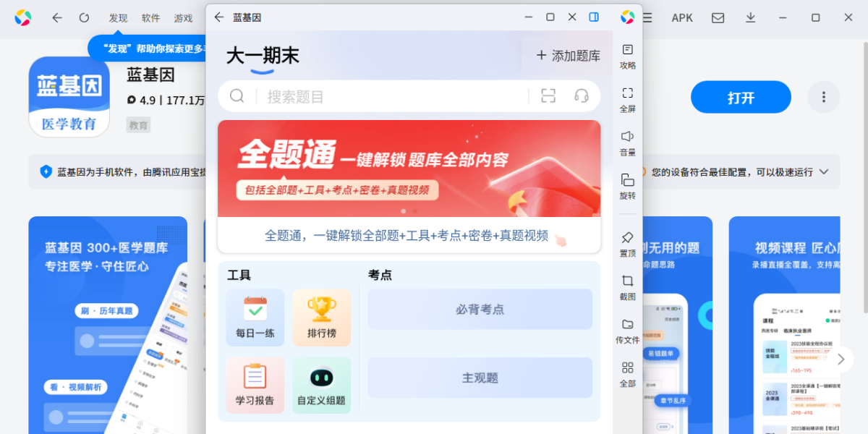Pin window on top with 置顶

[x=627, y=244]
